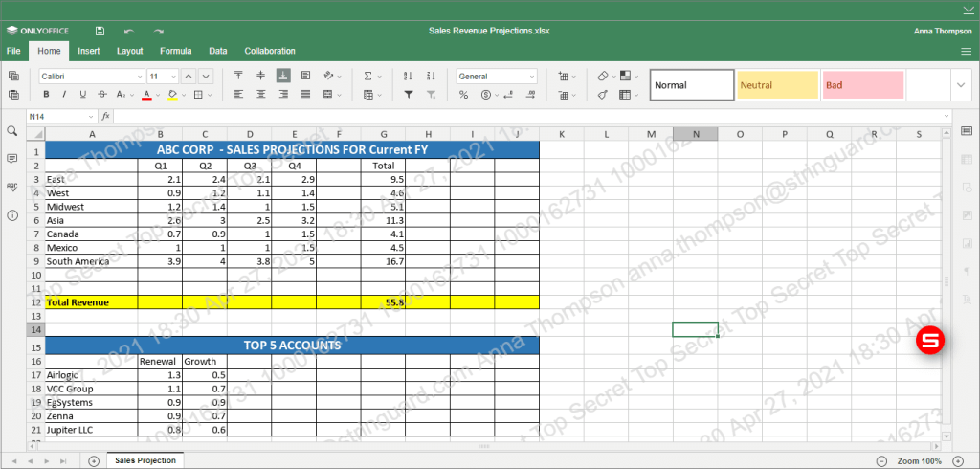Open the Comments panel icon
980x469 pixels.
pos(11,159)
